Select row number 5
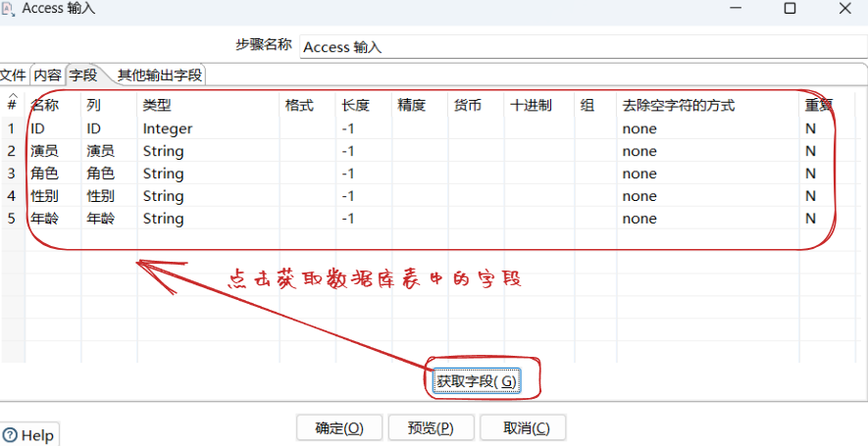 (12, 218)
